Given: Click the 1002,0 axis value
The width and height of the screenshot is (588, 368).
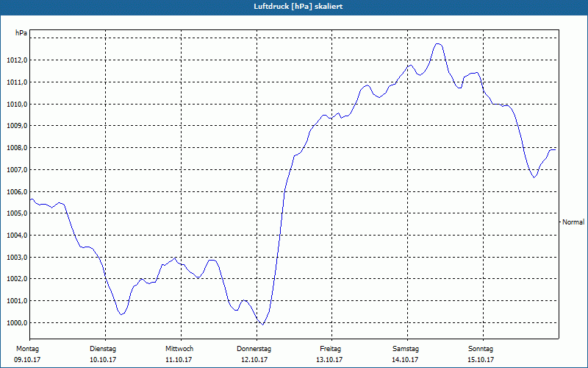Looking at the screenshot, I should point(17,279).
